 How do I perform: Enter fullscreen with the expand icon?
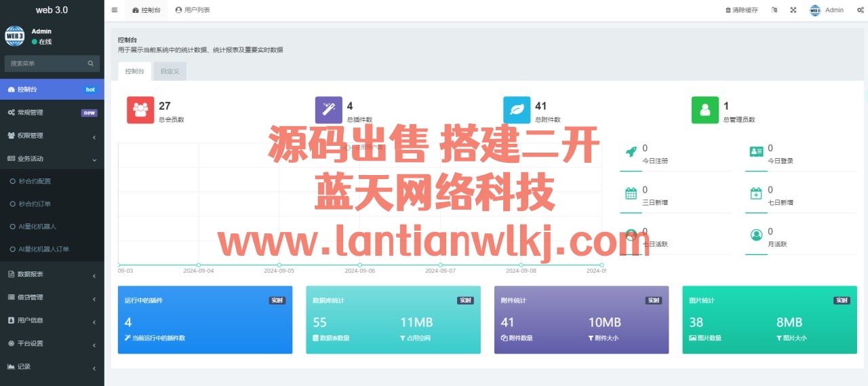[x=793, y=10]
